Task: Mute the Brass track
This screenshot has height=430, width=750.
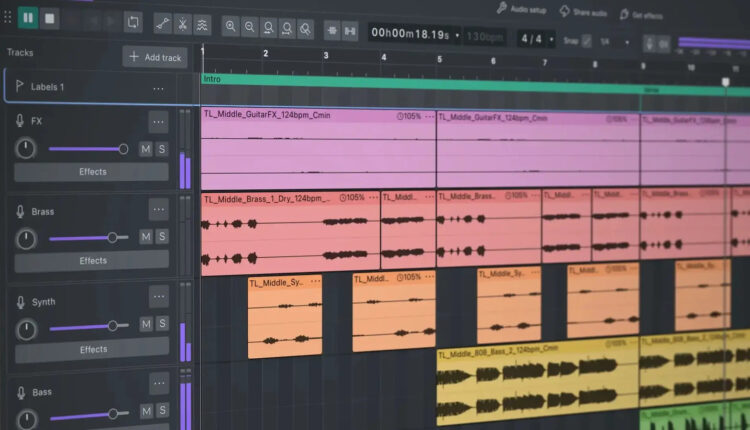Action: click(x=146, y=237)
